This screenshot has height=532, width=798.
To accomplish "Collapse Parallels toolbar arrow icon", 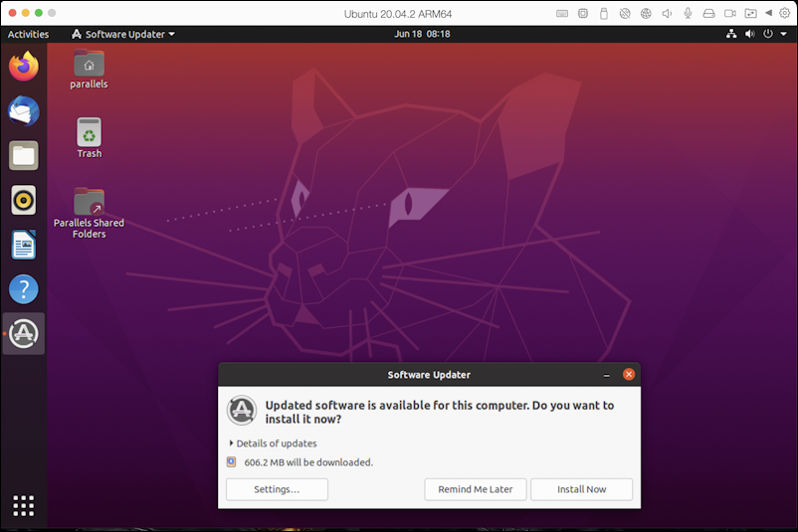I will [x=768, y=13].
